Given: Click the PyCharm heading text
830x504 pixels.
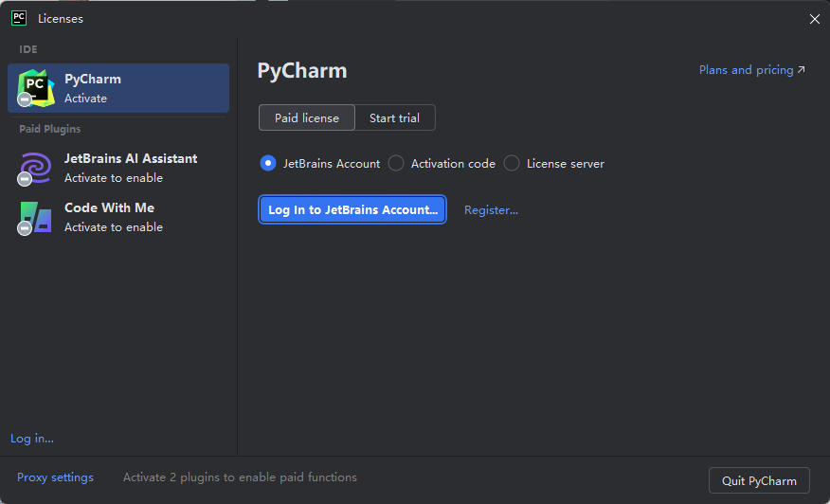Looking at the screenshot, I should click(x=302, y=71).
